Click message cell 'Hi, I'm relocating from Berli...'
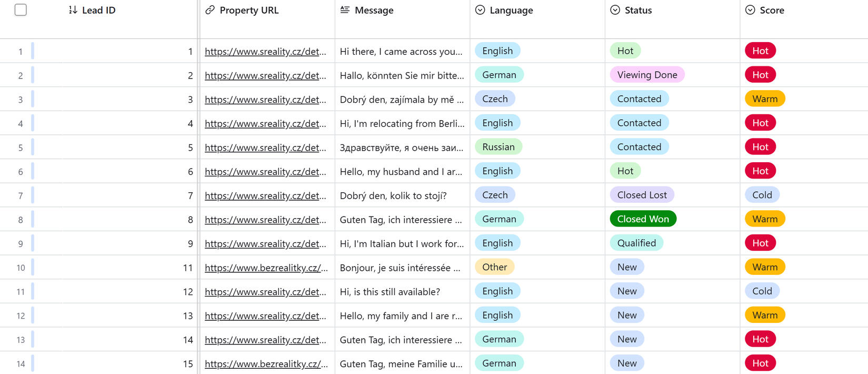This screenshot has height=374, width=868. [402, 123]
